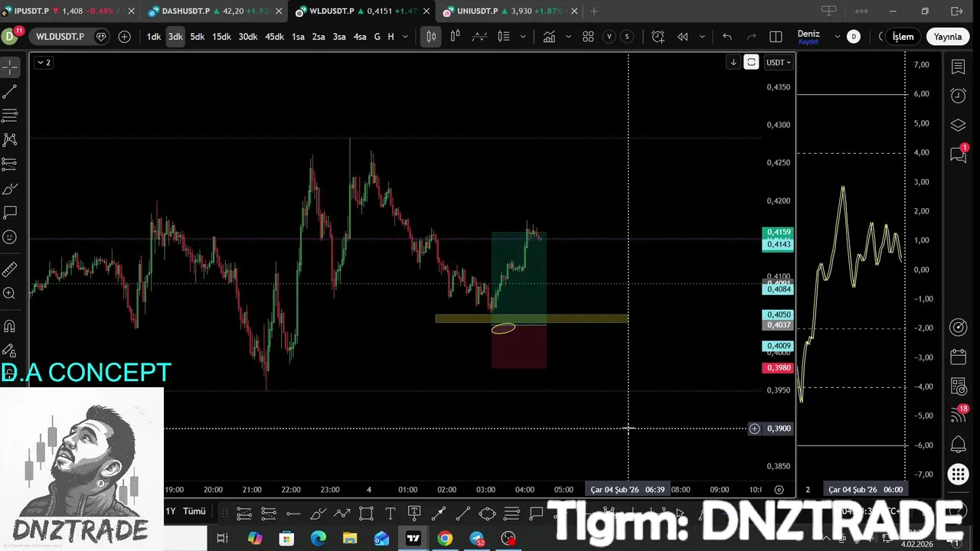980x551 pixels.
Task: Switch to the IPUSDT.P tab
Action: 69,11
